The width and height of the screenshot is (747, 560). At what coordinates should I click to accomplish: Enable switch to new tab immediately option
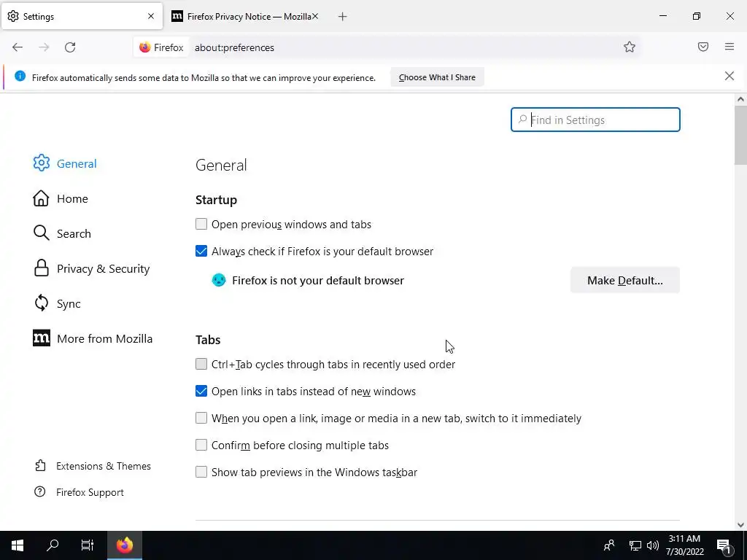201,418
